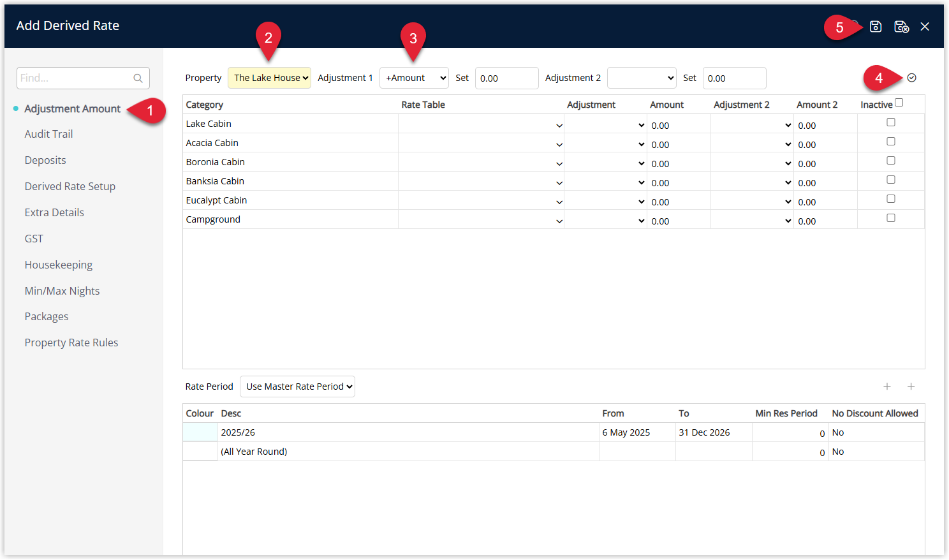Select the (All Year Round) description
The image size is (949, 560).
pos(254,452)
